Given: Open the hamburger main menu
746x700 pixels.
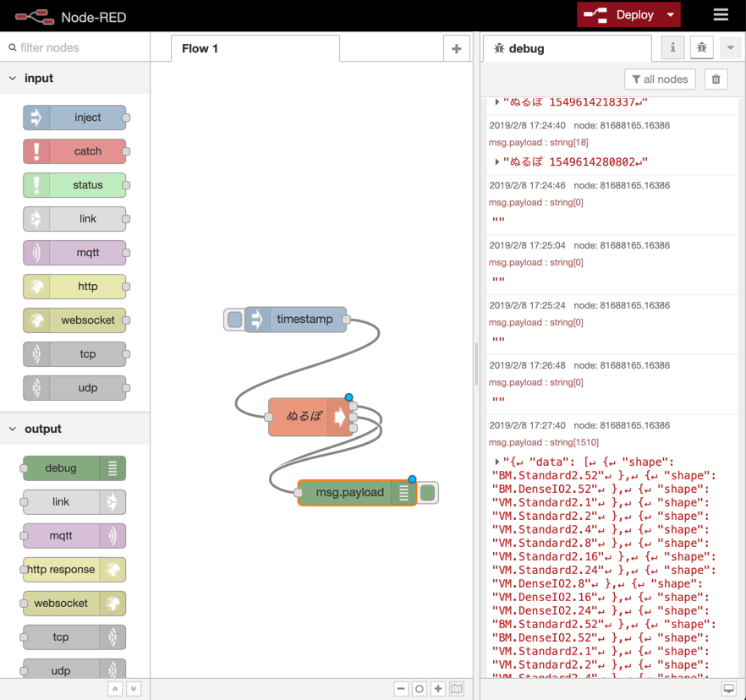Looking at the screenshot, I should [x=720, y=15].
